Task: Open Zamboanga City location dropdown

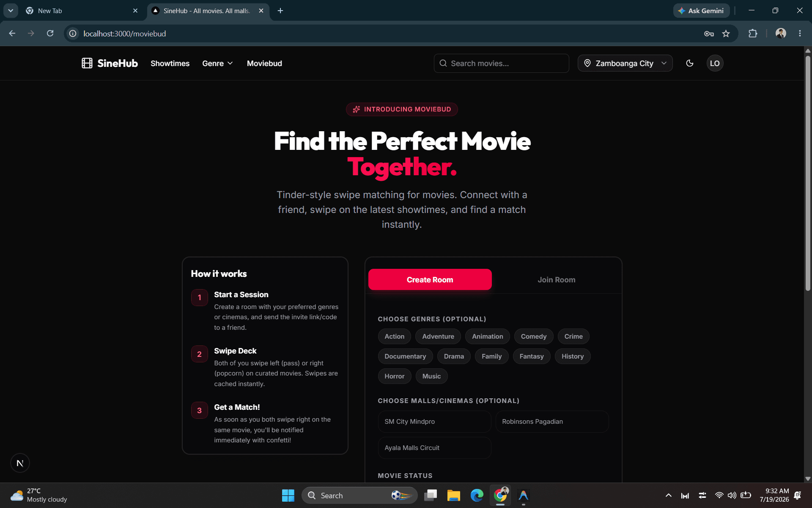Action: 625,63
